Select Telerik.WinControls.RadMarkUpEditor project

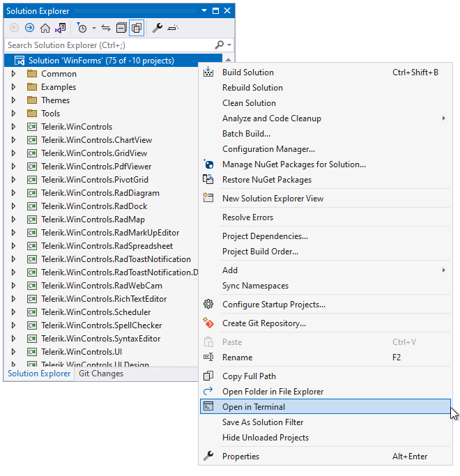[x=110, y=233]
